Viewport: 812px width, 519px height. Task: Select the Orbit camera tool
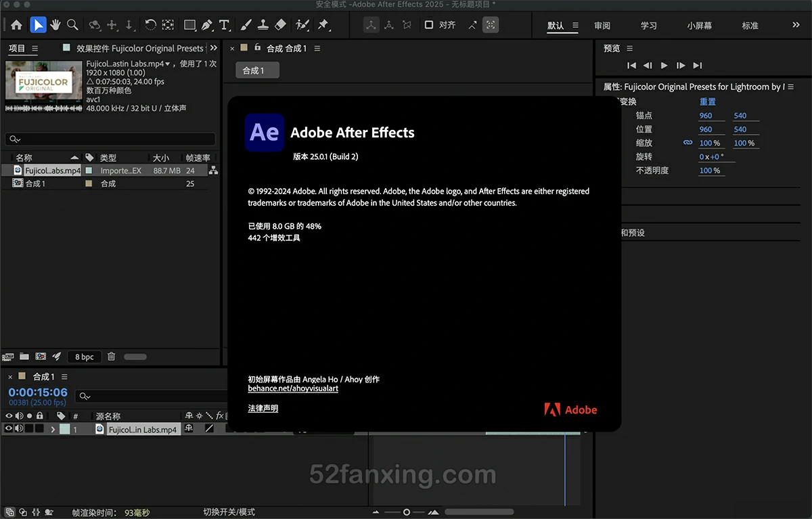tap(94, 25)
